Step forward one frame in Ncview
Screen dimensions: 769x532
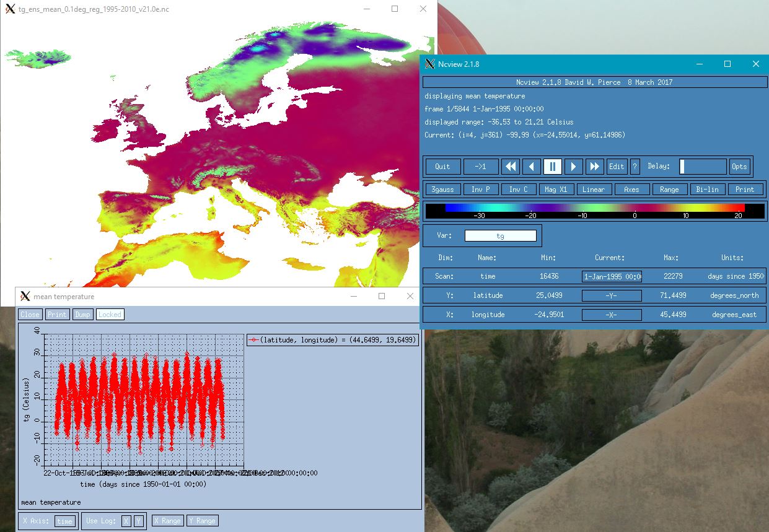pos(574,167)
